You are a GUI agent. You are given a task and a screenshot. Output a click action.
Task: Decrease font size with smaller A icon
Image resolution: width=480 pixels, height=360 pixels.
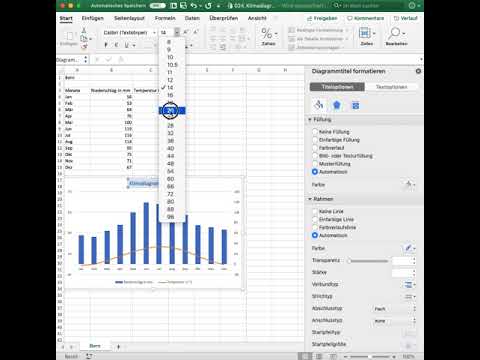point(196,32)
